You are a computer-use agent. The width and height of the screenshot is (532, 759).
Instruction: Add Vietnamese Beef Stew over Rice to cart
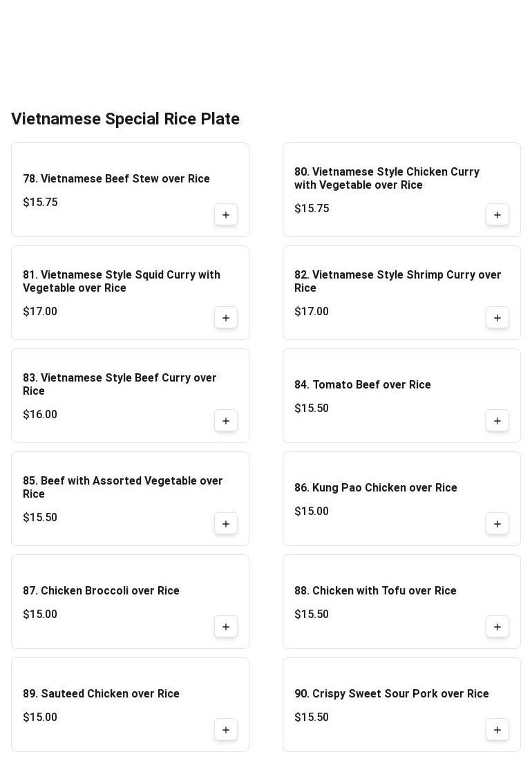click(226, 215)
